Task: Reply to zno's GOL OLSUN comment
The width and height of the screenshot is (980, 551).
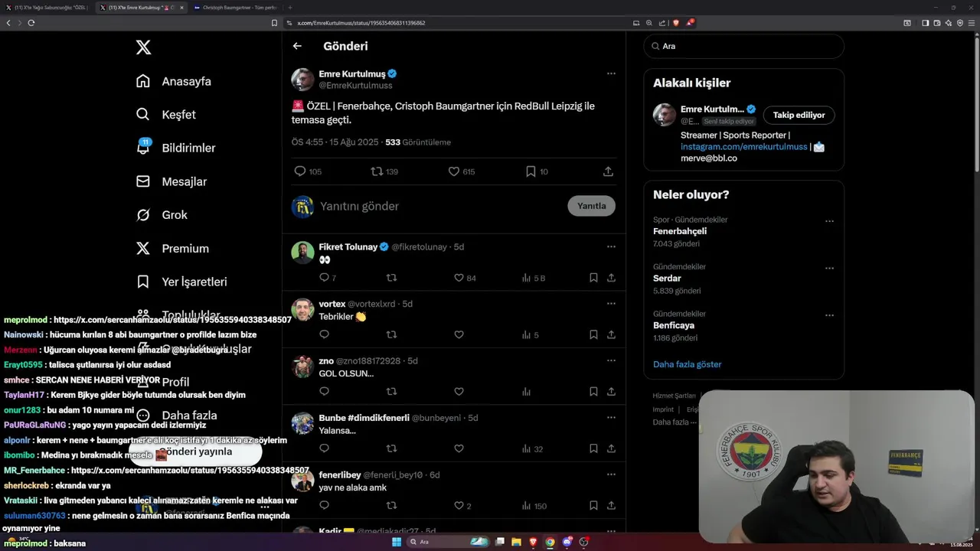Action: (324, 392)
